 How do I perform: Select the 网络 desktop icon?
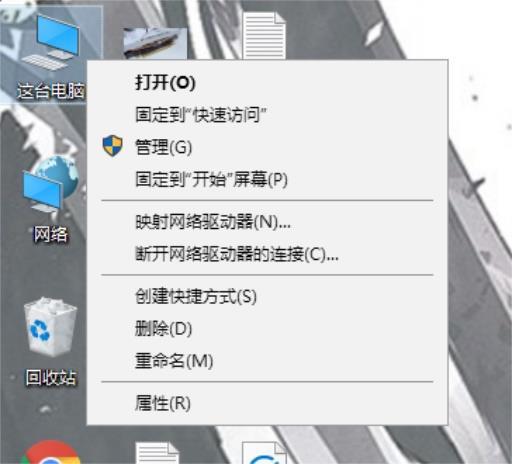[x=51, y=200]
